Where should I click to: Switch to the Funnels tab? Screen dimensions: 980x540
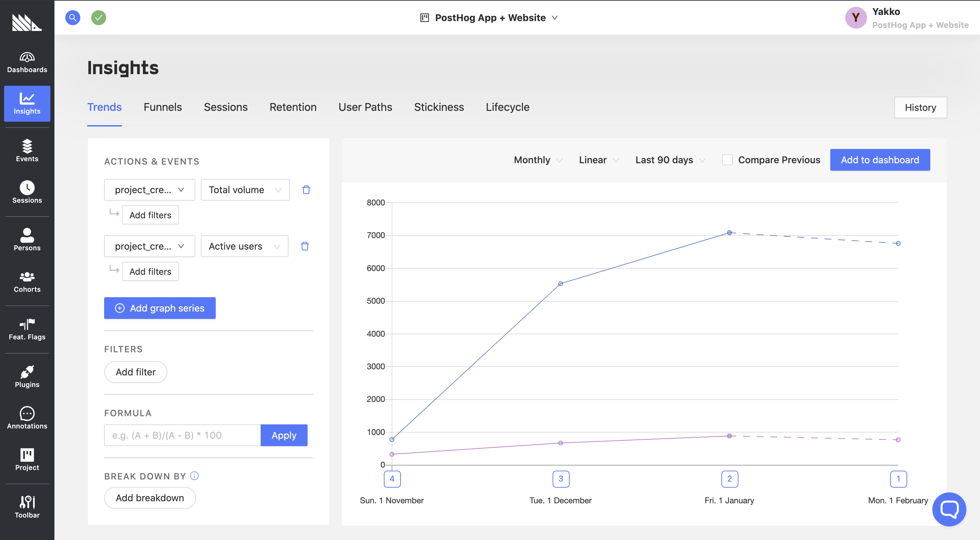pyautogui.click(x=162, y=107)
